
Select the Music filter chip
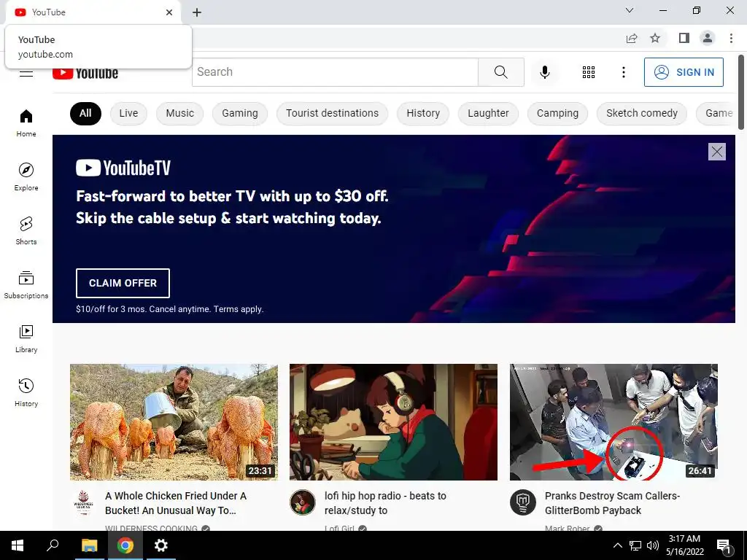tap(180, 113)
